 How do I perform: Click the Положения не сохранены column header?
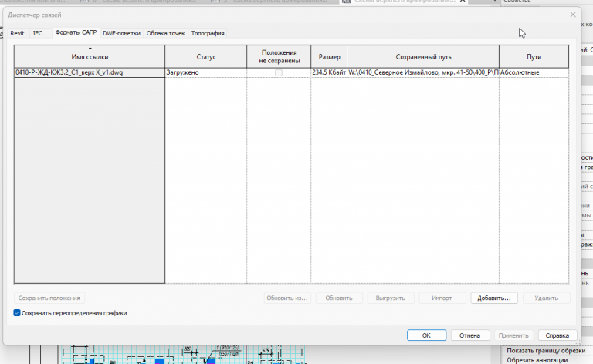point(279,56)
